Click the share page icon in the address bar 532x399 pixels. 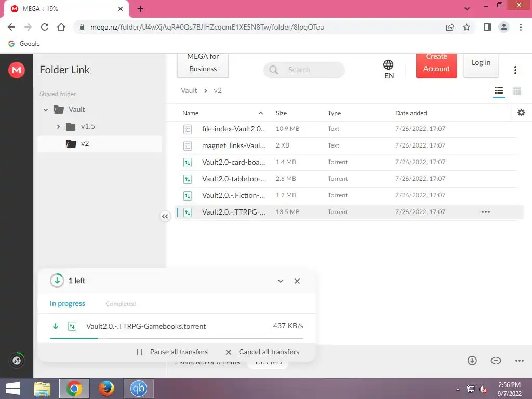450,27
